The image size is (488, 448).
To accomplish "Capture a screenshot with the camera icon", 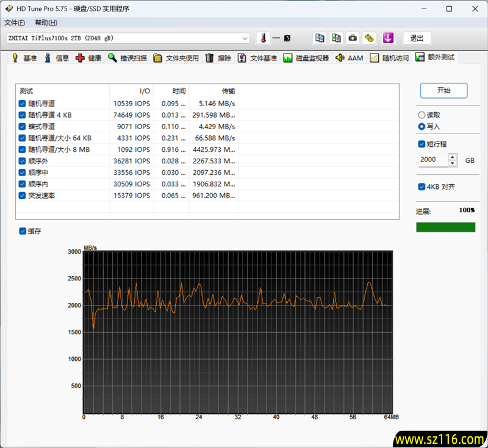I will [x=353, y=38].
